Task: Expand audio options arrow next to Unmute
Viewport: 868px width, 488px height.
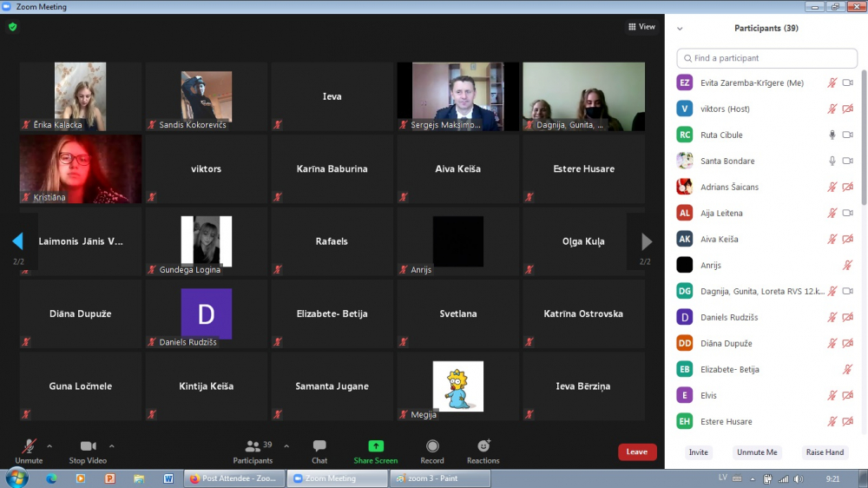Action: [49, 446]
